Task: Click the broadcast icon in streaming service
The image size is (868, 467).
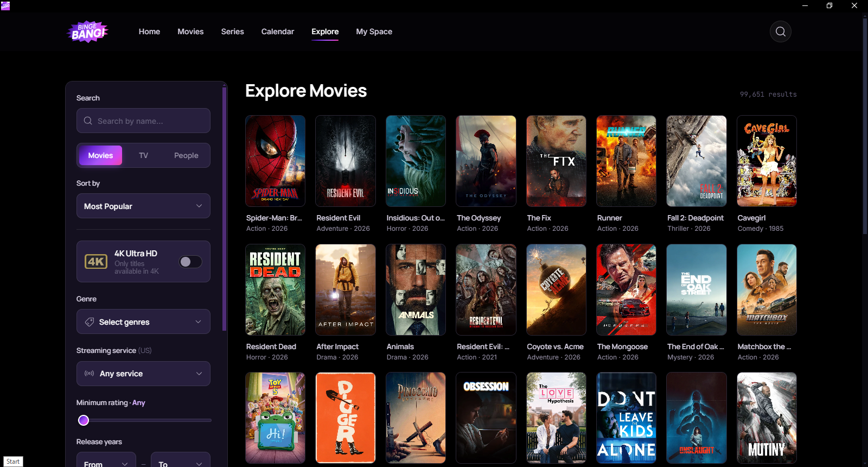Action: [x=90, y=374]
